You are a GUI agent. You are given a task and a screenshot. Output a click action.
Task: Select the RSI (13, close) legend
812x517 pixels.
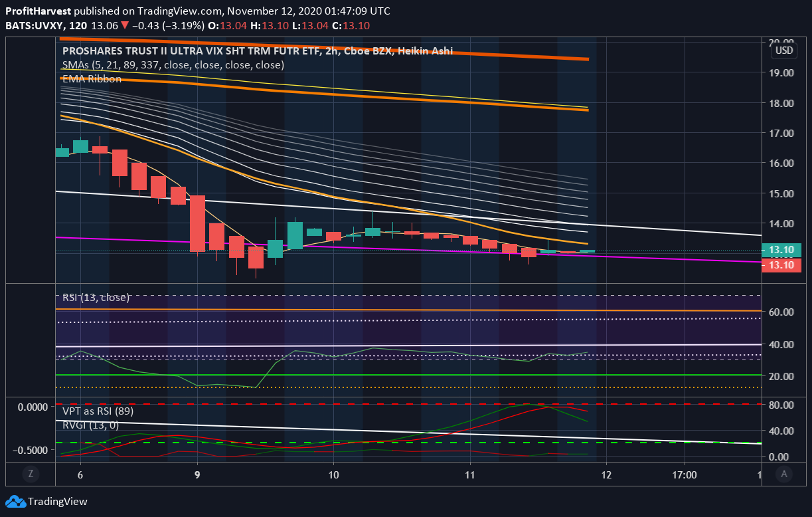[x=96, y=298]
